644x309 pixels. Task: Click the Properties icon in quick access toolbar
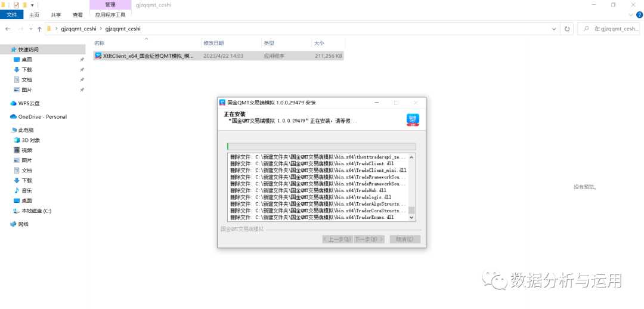17,5
